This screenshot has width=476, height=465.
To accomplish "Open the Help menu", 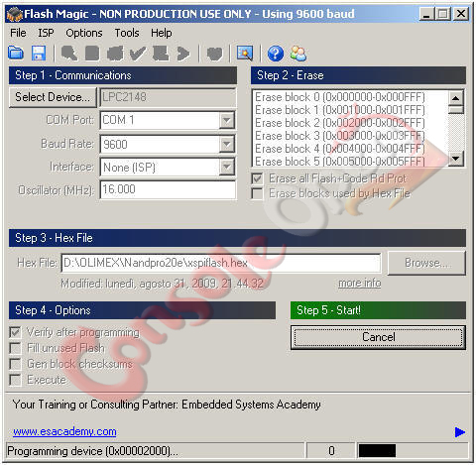I will click(162, 33).
